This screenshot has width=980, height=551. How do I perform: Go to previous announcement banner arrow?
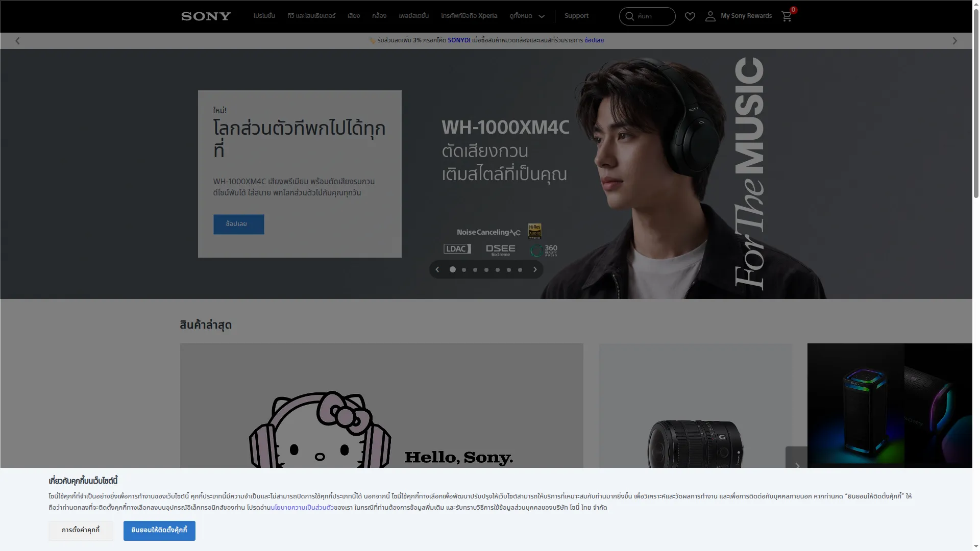[x=17, y=41]
